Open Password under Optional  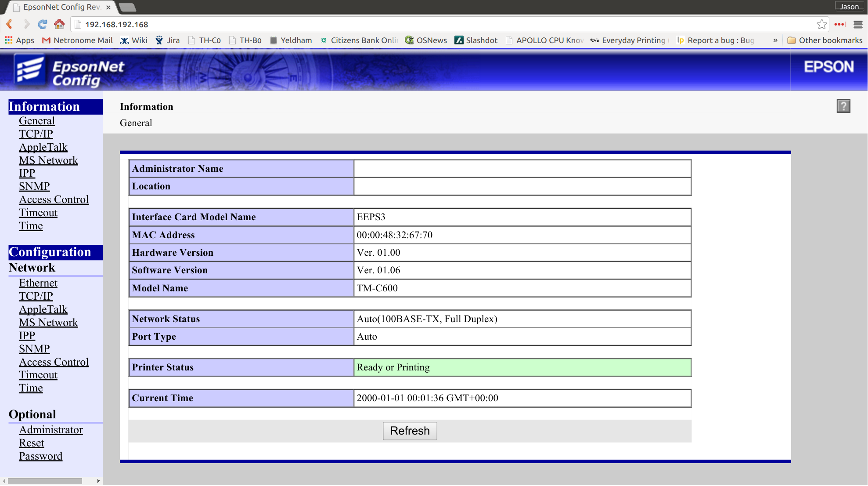[x=40, y=456]
